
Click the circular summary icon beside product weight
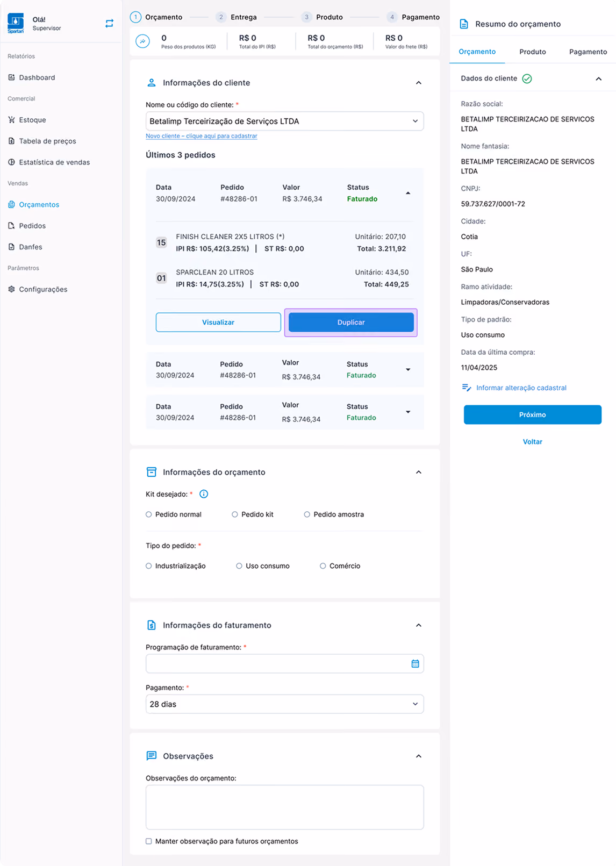(142, 41)
